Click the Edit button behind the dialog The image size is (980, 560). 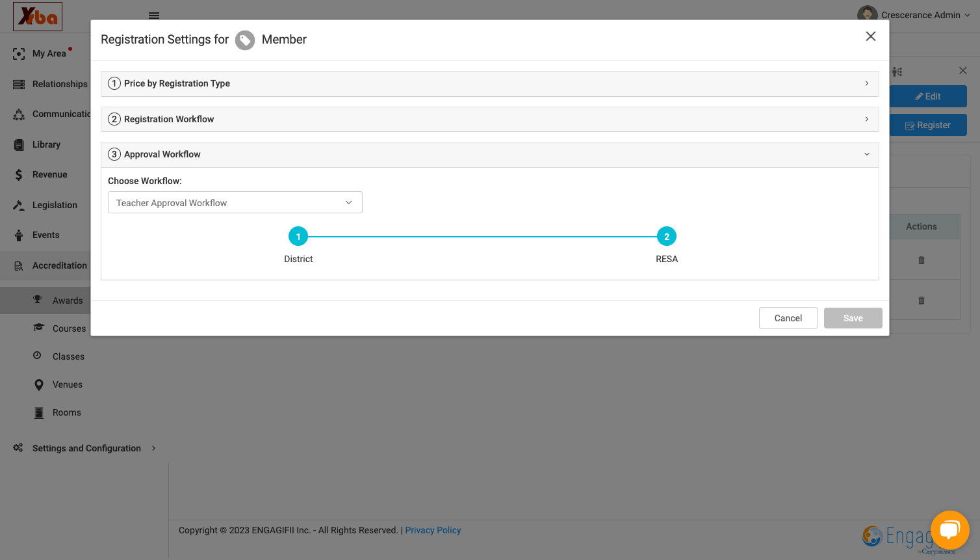928,96
